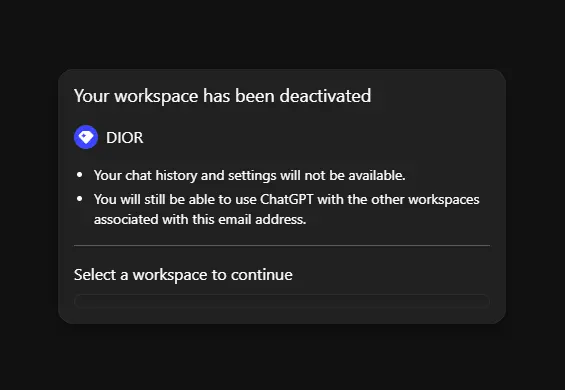This screenshot has width=565, height=390.
Task: Click the horizontal divider line in dialog
Action: click(x=282, y=245)
